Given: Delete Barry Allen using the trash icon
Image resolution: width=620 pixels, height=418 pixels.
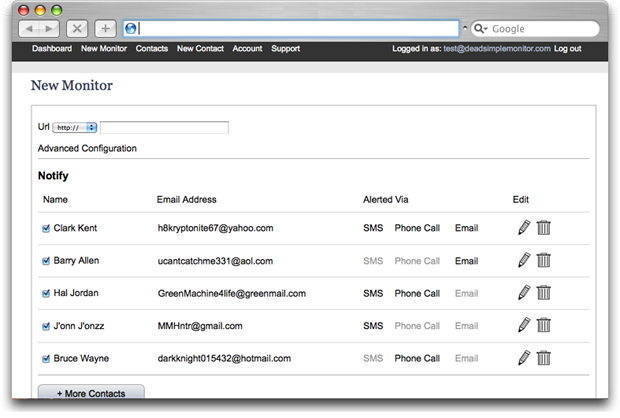Looking at the screenshot, I should [x=544, y=260].
